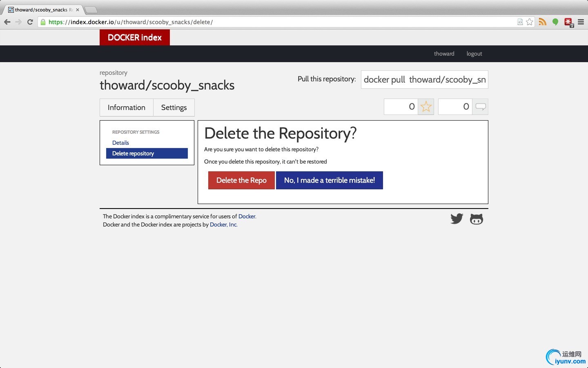Open the red extension icon with badge
This screenshot has height=368, width=588.
tap(569, 22)
